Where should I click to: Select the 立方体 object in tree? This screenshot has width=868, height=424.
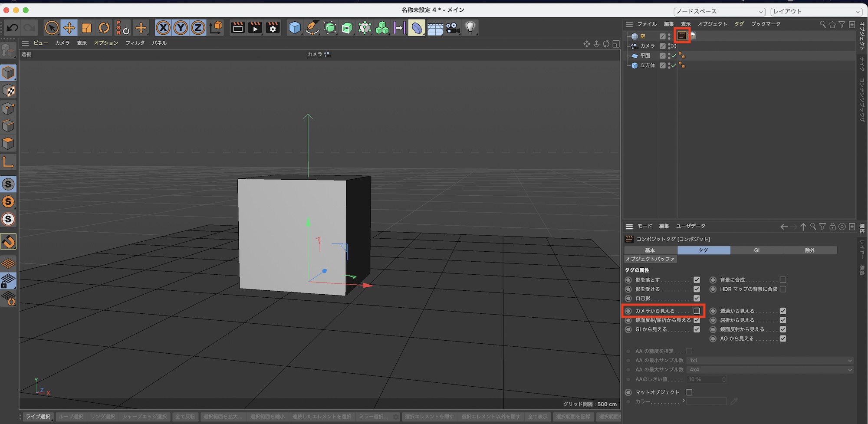click(x=647, y=66)
